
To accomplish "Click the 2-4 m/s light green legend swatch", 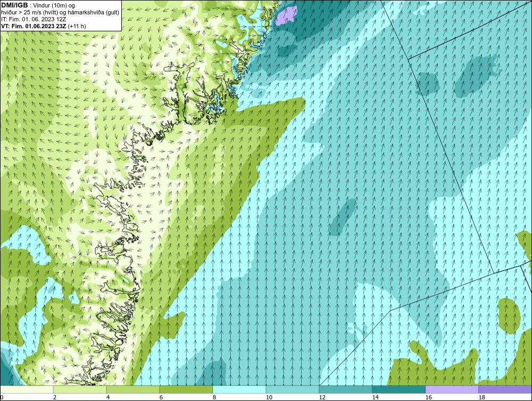I will coord(80,390).
